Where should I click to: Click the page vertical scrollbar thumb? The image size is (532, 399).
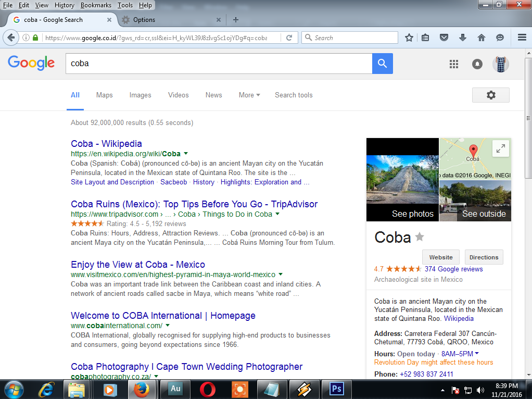[528, 118]
